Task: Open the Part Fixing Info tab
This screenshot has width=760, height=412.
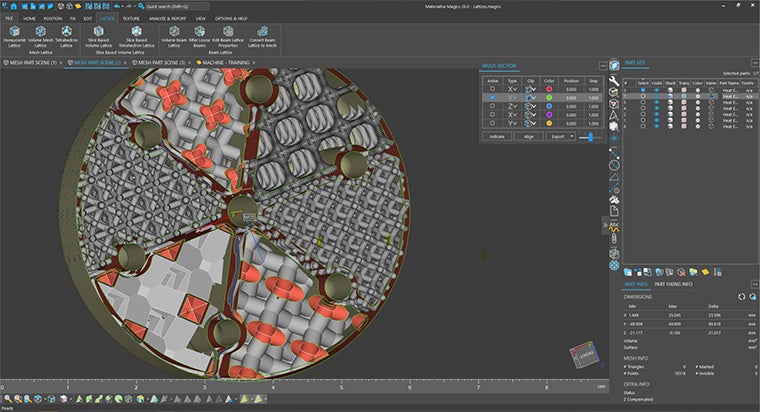Action: point(674,284)
